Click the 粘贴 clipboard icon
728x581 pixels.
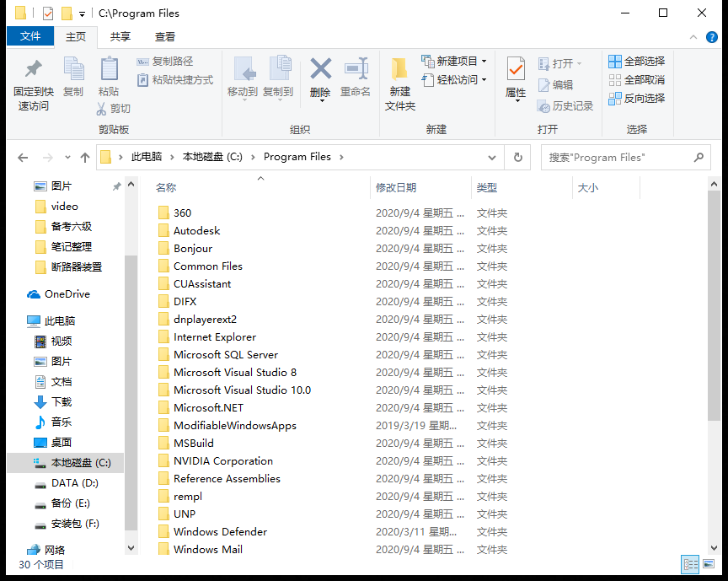coord(109,69)
